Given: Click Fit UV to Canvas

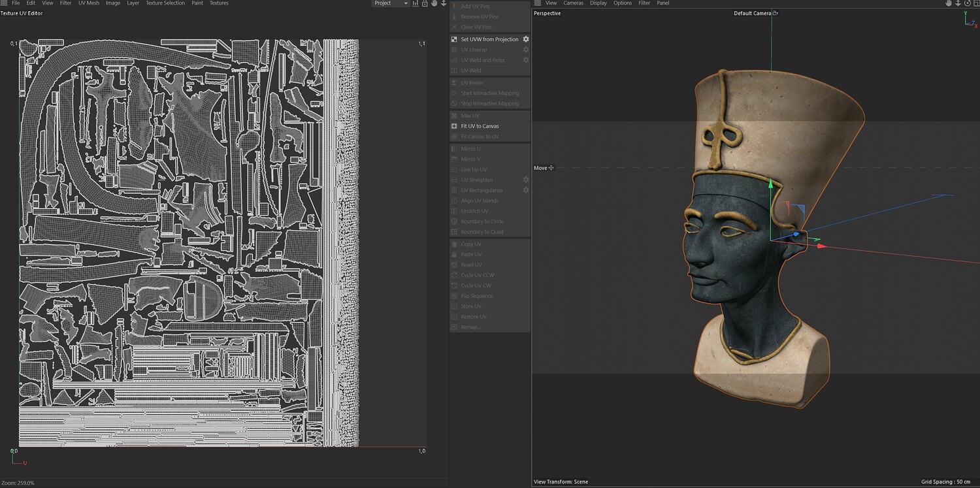Looking at the screenshot, I should pyautogui.click(x=480, y=126).
